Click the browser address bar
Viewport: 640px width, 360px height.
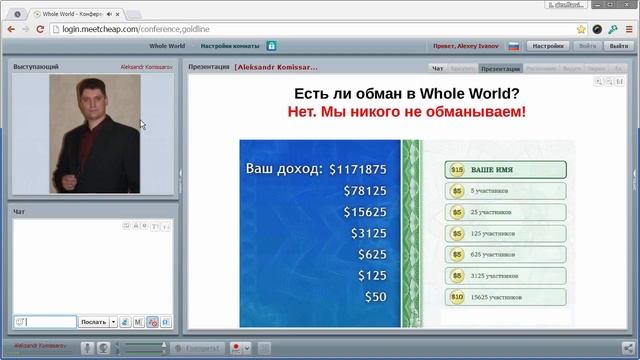[313, 29]
